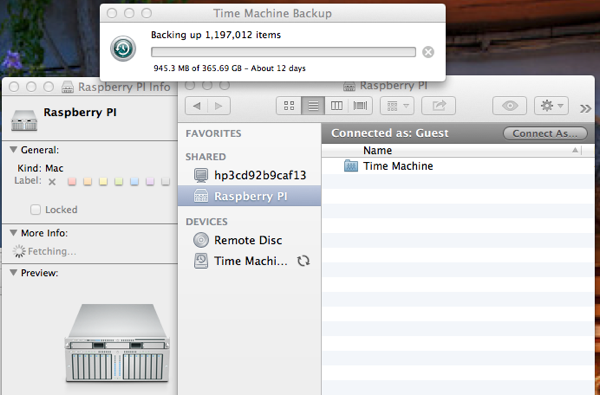The image size is (600, 395).
Task: Click the Quick Look eye button
Action: [x=509, y=106]
